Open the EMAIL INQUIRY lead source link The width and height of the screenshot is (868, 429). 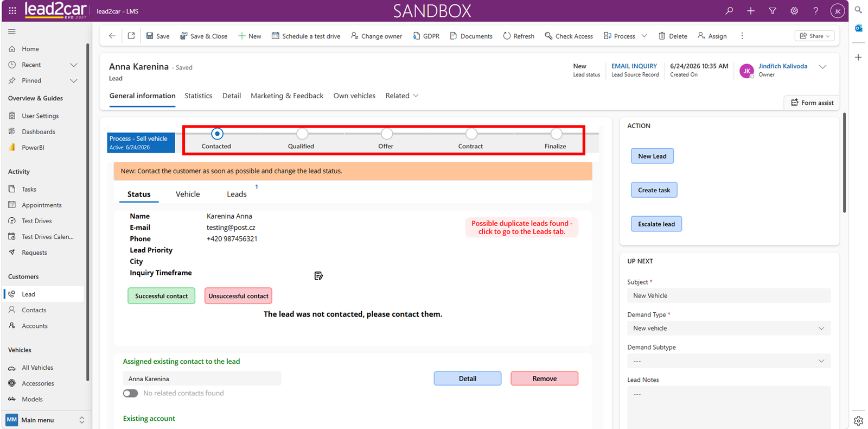pyautogui.click(x=634, y=66)
